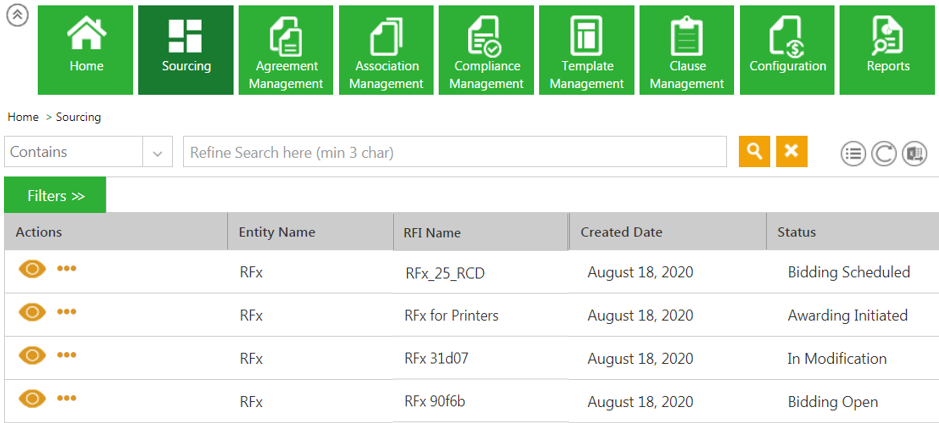View the RFx_25_RCD record via eye icon

click(33, 269)
